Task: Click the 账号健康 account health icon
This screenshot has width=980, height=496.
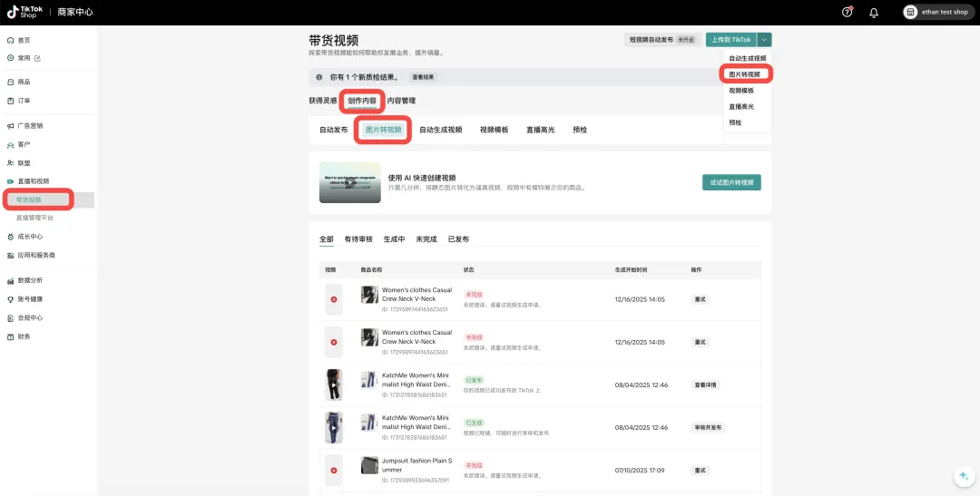Action: [10, 299]
